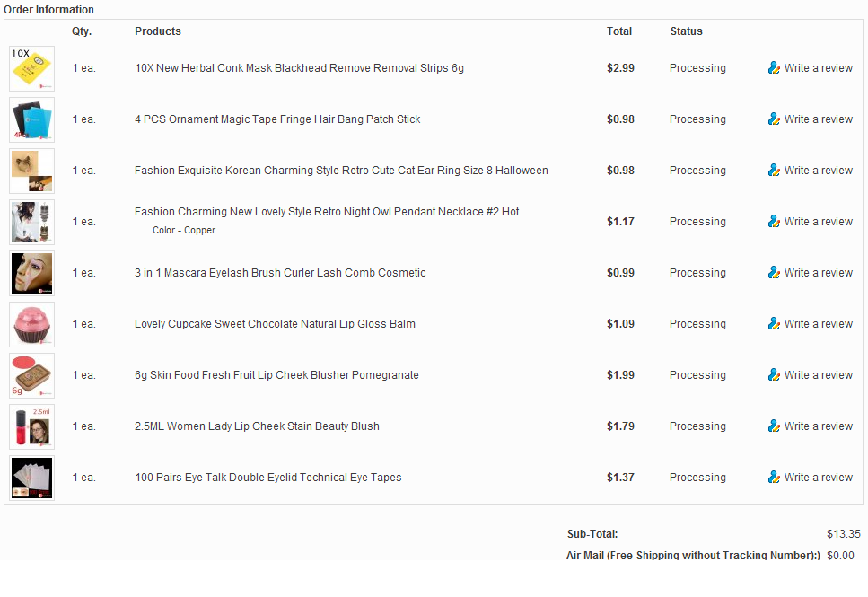Click review icon beside Skin Food Blusher row
The width and height of the screenshot is (868, 597).
click(774, 375)
